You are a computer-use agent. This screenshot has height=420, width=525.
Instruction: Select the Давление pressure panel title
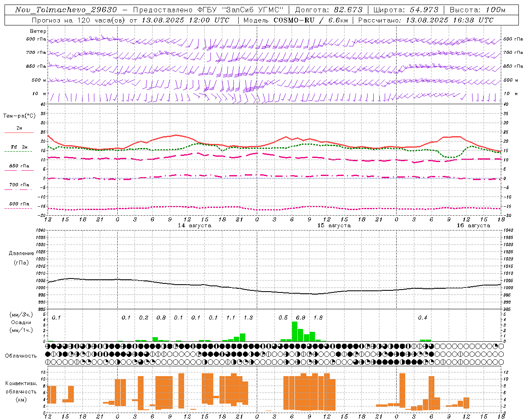[x=21, y=253]
